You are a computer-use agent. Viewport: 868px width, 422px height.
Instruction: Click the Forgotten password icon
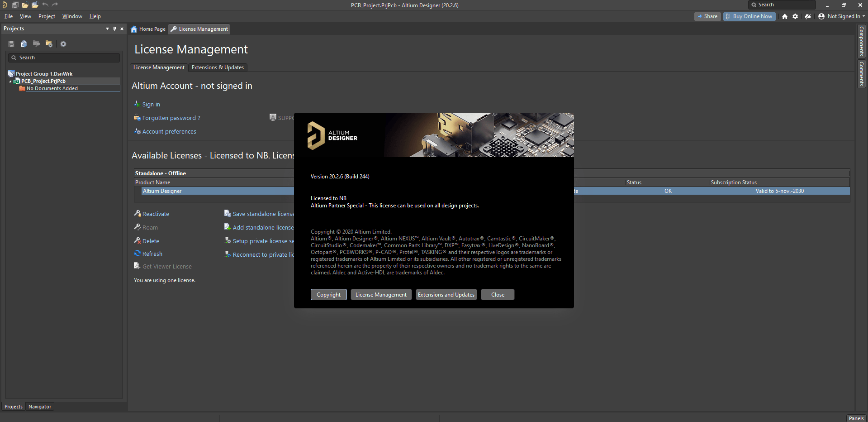click(138, 118)
